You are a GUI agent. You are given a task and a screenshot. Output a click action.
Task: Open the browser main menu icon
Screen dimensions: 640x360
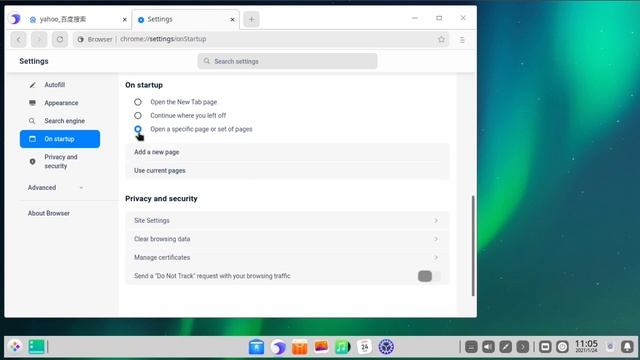[x=462, y=40]
